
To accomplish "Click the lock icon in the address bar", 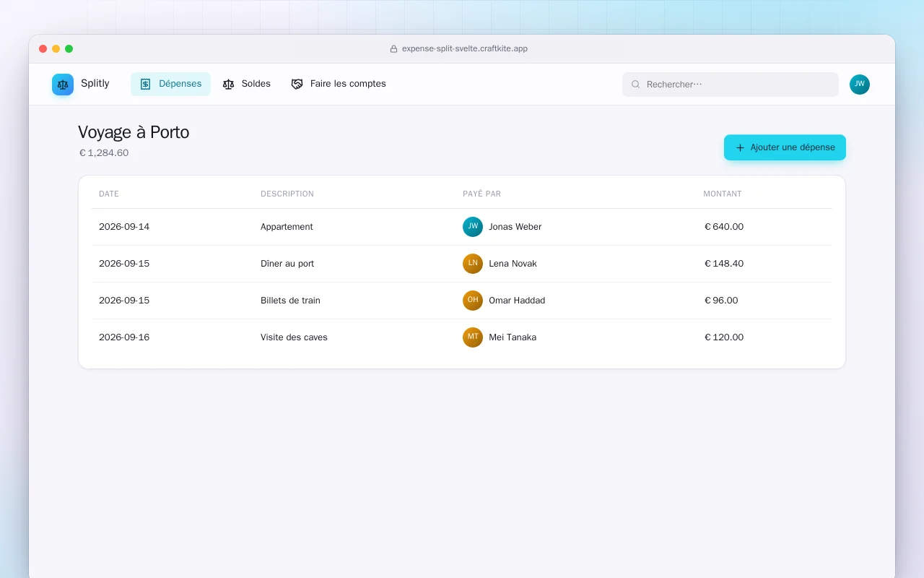I will tap(394, 49).
